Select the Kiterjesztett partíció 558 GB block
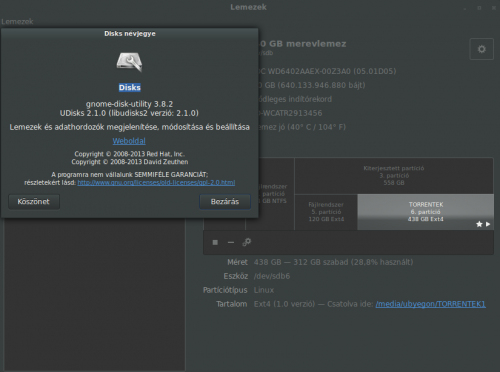500x372 pixels. (394, 176)
